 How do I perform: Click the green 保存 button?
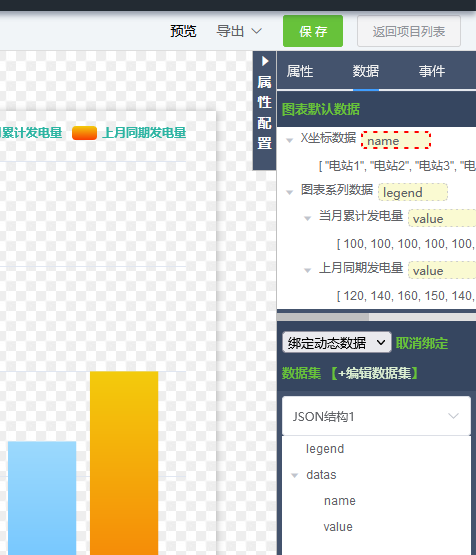313,31
